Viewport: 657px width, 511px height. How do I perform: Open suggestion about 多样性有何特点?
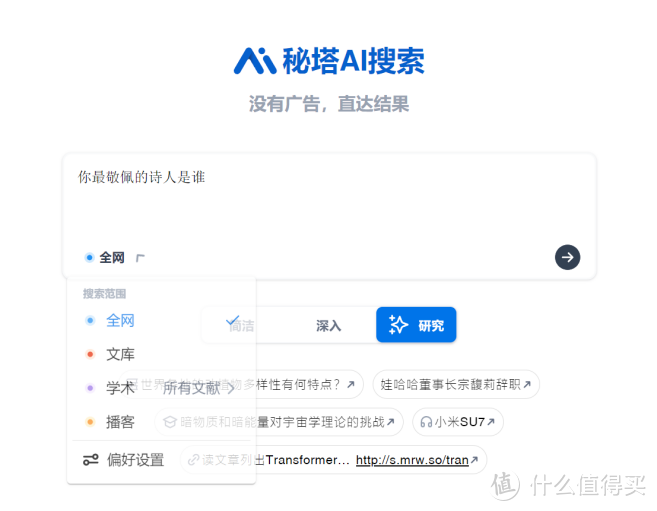[x=241, y=384]
